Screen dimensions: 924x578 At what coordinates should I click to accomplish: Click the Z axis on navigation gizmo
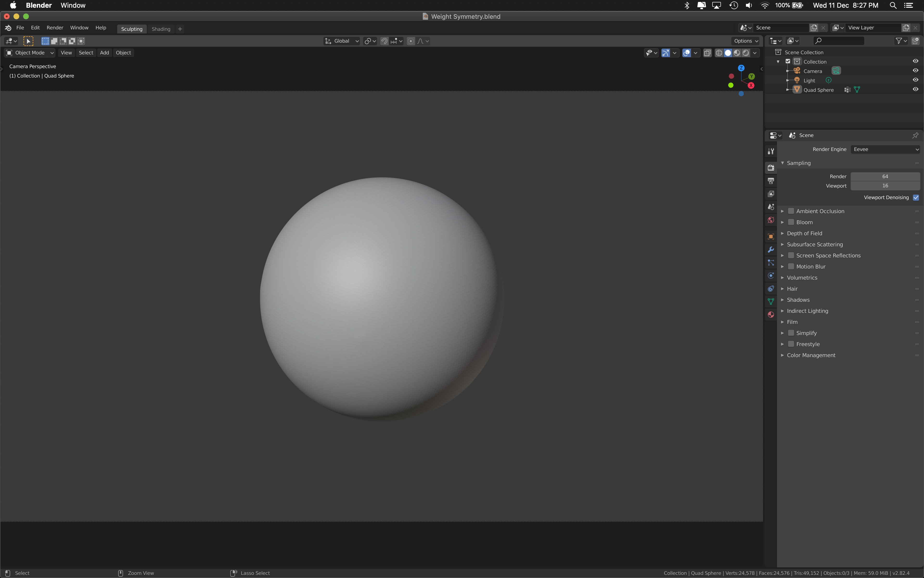click(741, 68)
